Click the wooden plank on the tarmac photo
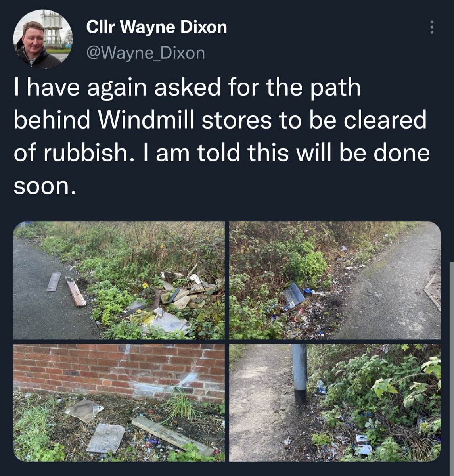This screenshot has height=476, width=454. [75, 292]
